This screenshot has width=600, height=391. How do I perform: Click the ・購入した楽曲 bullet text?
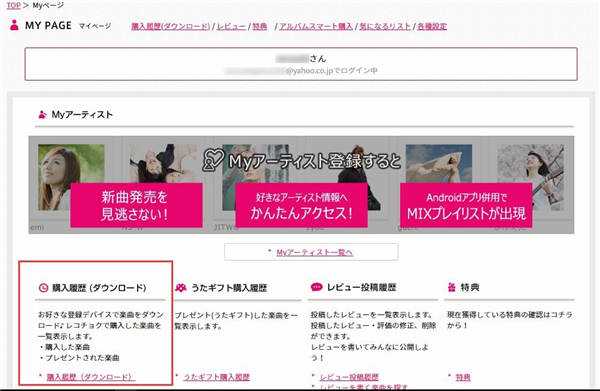(64, 347)
